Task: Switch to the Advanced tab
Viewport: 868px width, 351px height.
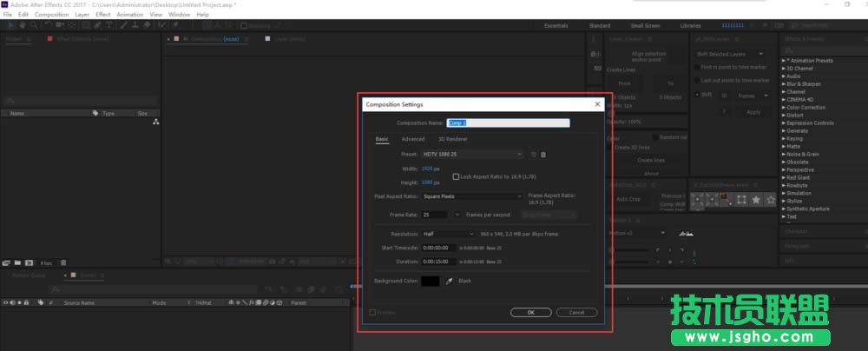Action: tap(413, 139)
